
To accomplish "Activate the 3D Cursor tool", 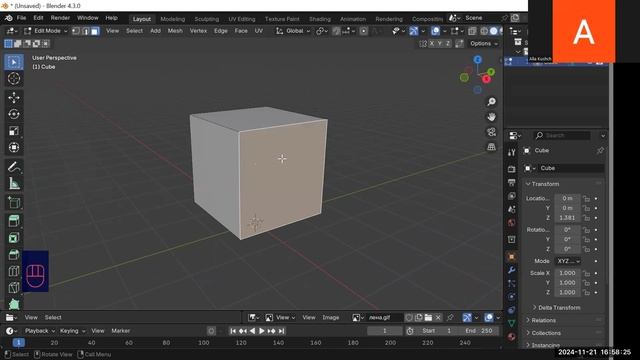I will tap(14, 78).
